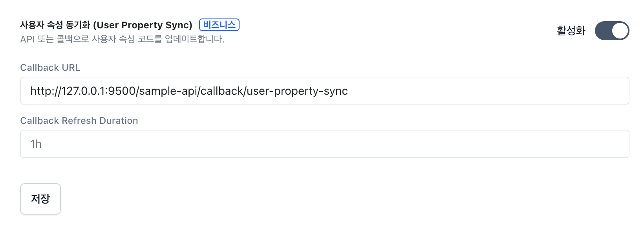
Task: Click the Callback Refresh Duration label
Action: point(79,121)
